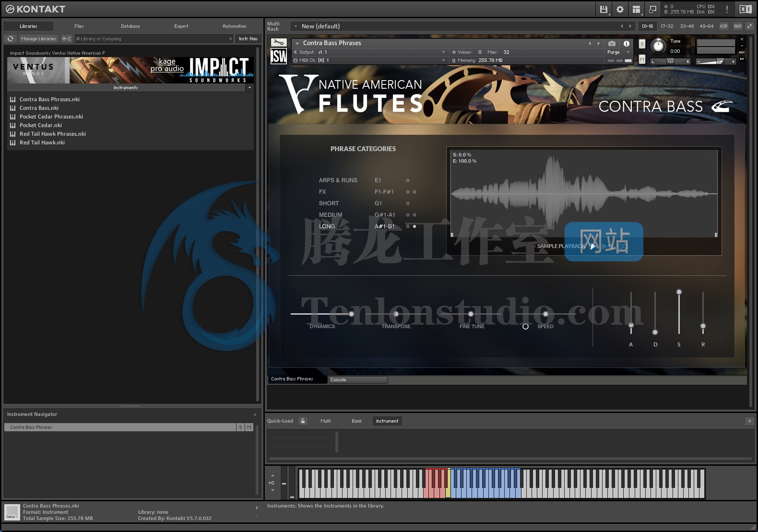Adjust the DYNAMICS slider handle
758x532 pixels.
click(x=351, y=314)
